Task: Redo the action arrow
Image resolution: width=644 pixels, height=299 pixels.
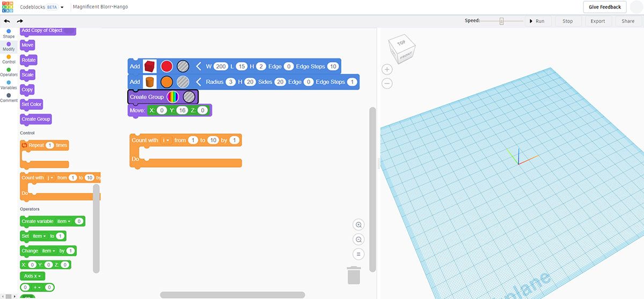Action: click(x=20, y=21)
